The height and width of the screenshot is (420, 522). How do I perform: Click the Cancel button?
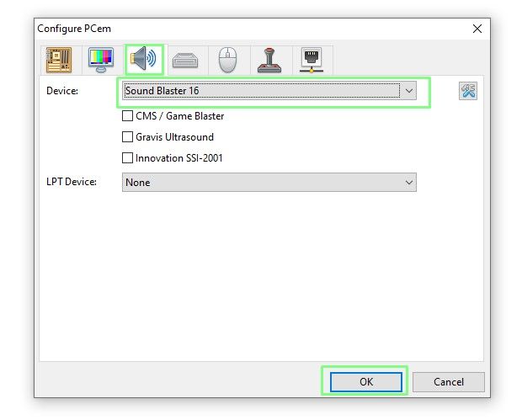pyautogui.click(x=449, y=382)
